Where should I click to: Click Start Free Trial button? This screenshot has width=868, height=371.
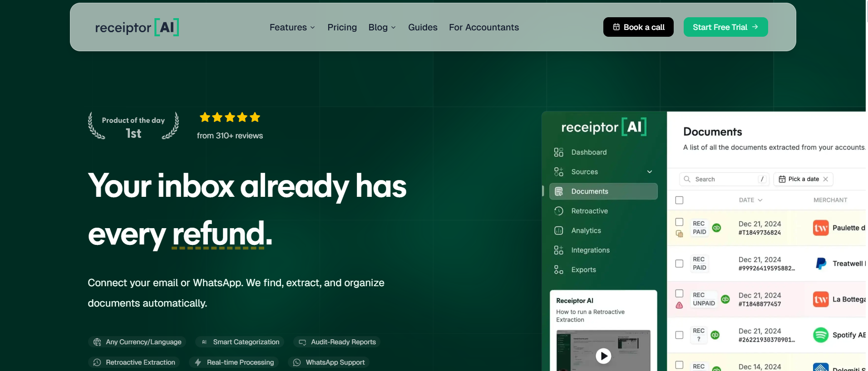725,27
